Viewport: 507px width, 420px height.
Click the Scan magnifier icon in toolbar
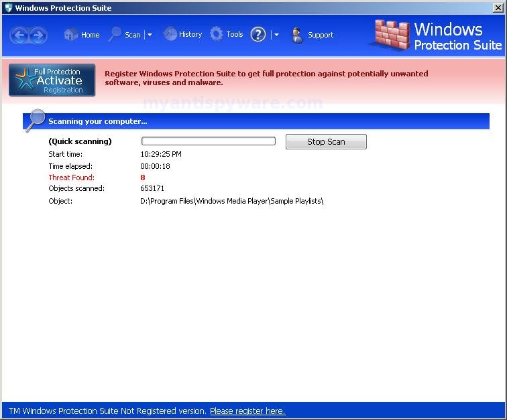pos(115,34)
